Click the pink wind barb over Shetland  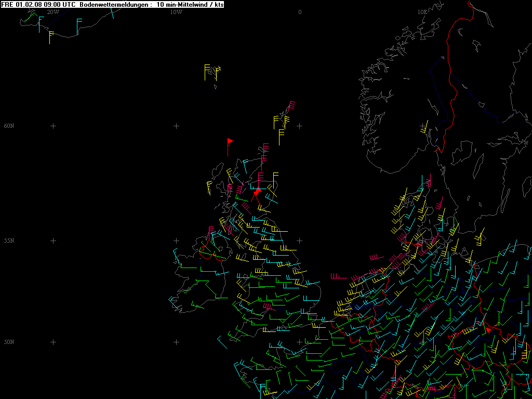(291, 106)
